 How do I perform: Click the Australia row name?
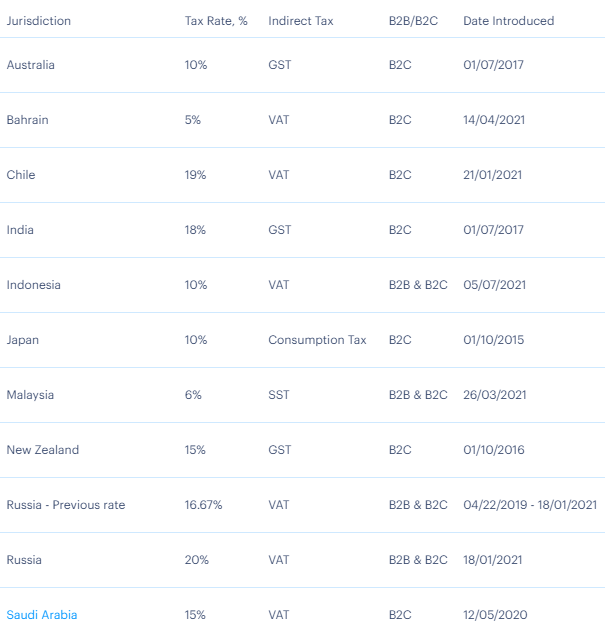click(x=31, y=65)
